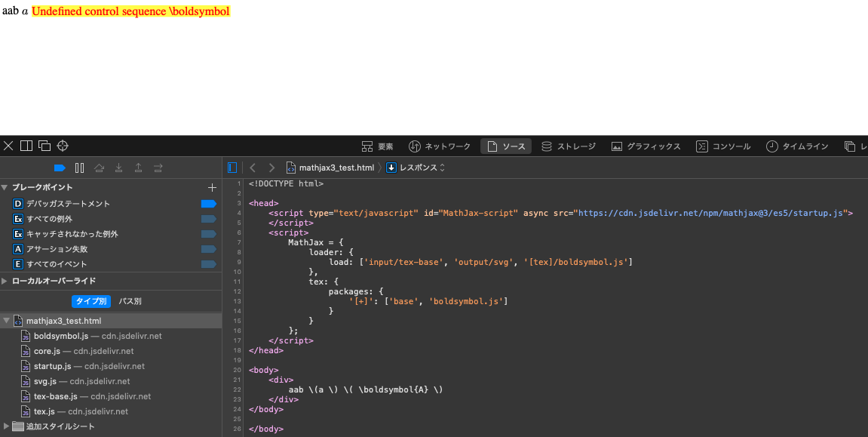
Task: Select the アサーション失敗 row
Action: tap(111, 249)
